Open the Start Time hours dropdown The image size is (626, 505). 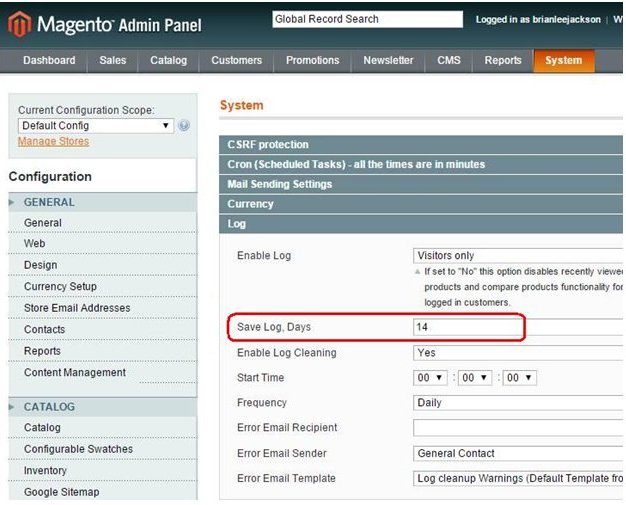(430, 378)
